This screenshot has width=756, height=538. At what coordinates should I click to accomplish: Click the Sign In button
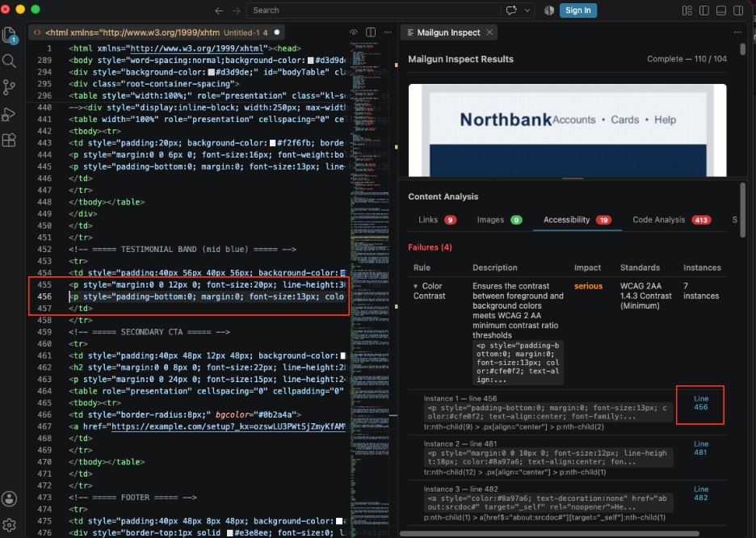(x=578, y=11)
